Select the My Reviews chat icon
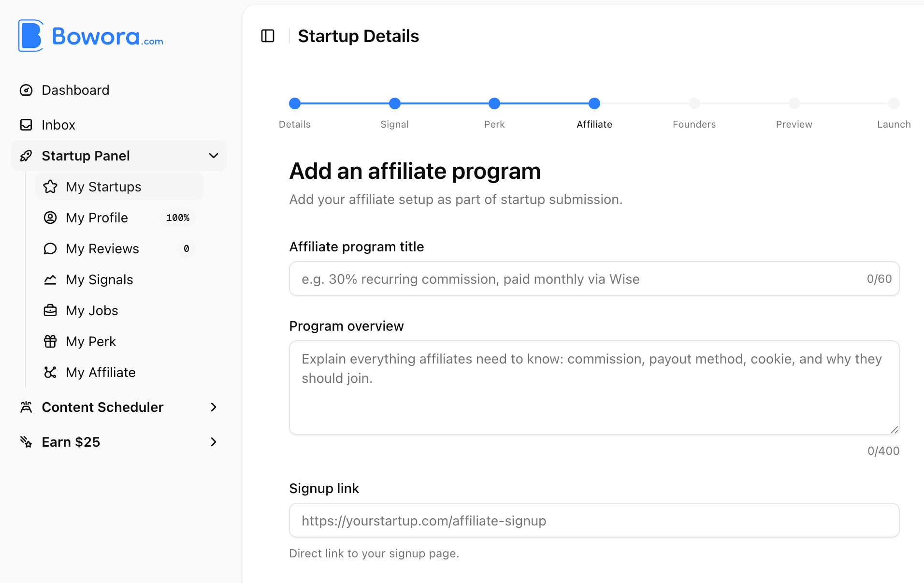This screenshot has width=924, height=583. (x=50, y=248)
